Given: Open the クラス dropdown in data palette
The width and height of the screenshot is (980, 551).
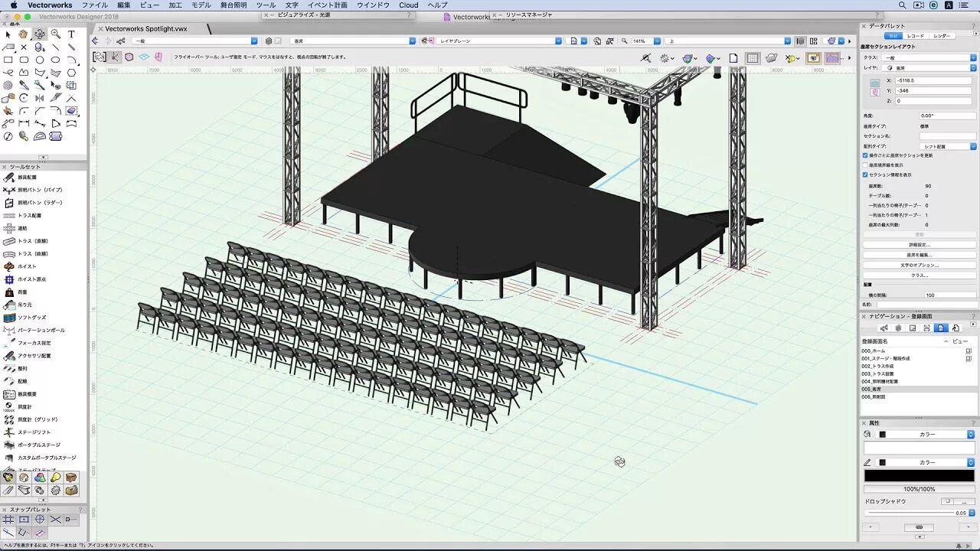Looking at the screenshot, I should coord(929,57).
